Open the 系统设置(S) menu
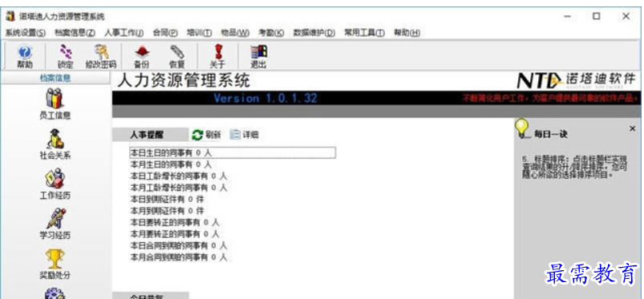The height and width of the screenshot is (299, 644). pos(26,32)
